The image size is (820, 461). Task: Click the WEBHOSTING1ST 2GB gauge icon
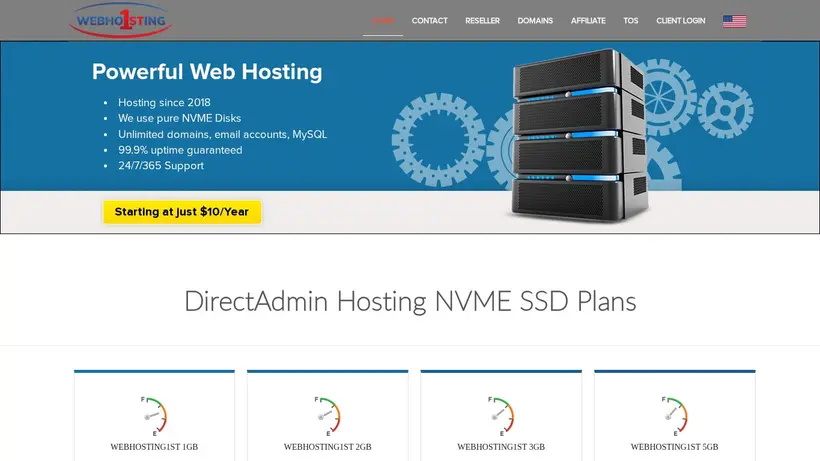coord(327,416)
